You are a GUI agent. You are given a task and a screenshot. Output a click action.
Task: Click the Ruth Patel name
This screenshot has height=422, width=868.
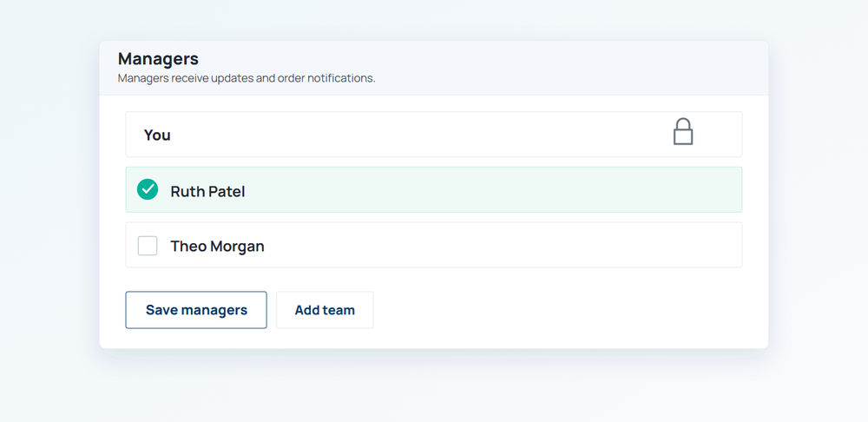click(x=207, y=192)
